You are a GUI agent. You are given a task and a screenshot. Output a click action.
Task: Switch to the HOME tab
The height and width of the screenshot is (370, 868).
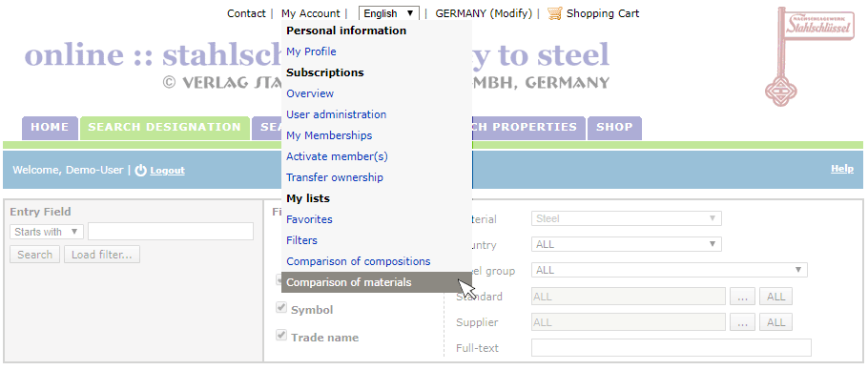click(x=50, y=128)
